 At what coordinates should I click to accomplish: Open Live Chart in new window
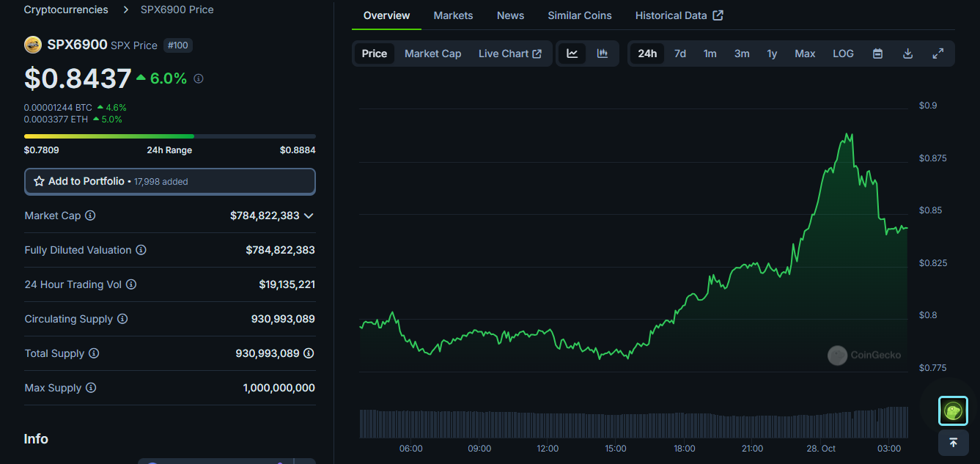tap(510, 53)
